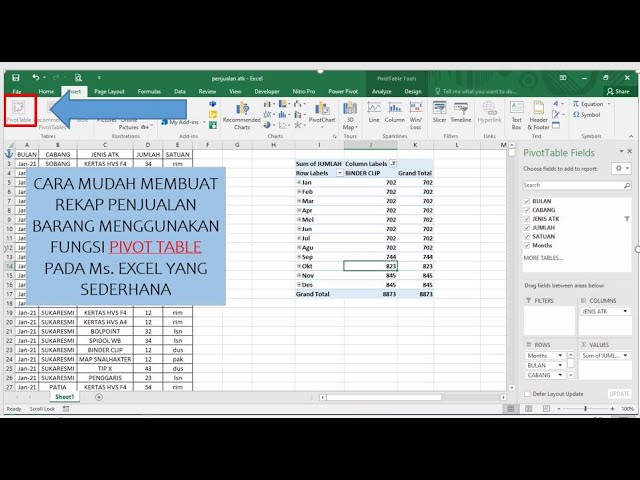Screen dimensions: 640x480
Task: Switch to Page Layout view in status bar
Action: pos(529,409)
